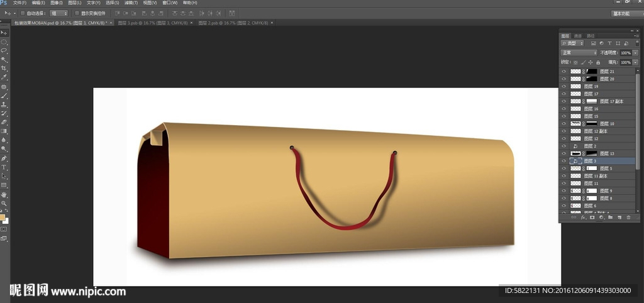Select the layer named 图层 13
644x303 pixels.
tap(607, 153)
